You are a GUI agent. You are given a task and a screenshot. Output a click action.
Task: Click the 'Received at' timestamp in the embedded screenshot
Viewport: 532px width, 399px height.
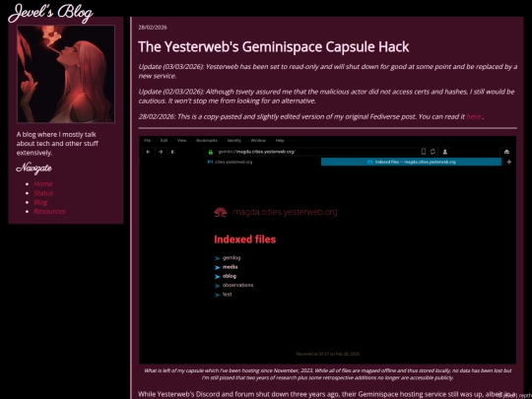click(327, 354)
